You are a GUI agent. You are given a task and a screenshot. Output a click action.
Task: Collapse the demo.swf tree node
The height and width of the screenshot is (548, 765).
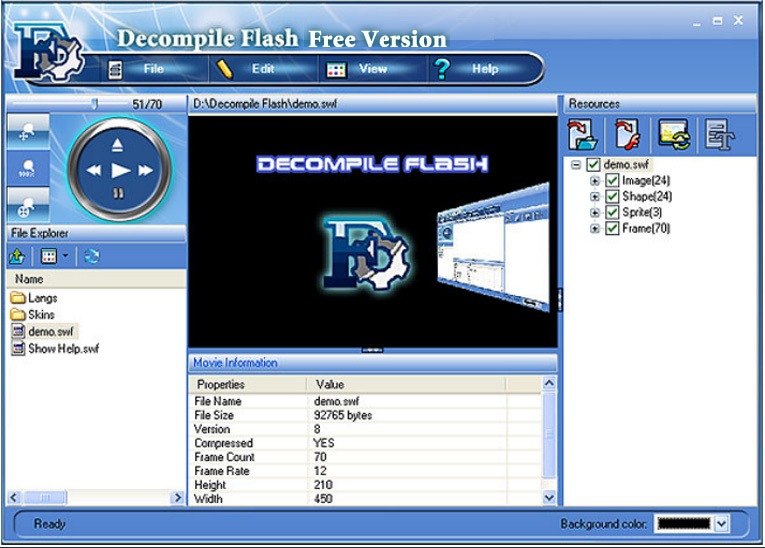pos(576,165)
